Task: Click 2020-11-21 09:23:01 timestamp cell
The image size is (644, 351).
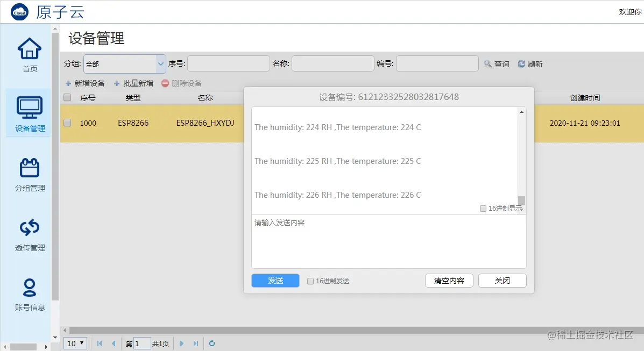Action: pyautogui.click(x=585, y=123)
